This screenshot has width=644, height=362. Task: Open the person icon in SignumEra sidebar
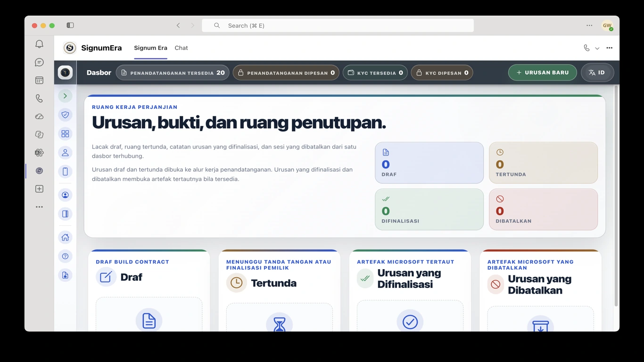click(65, 153)
